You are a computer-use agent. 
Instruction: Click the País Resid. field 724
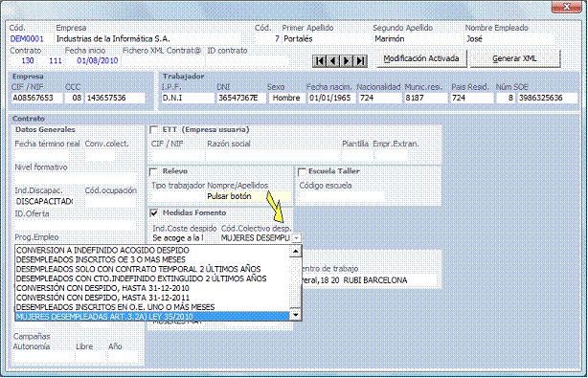point(472,99)
